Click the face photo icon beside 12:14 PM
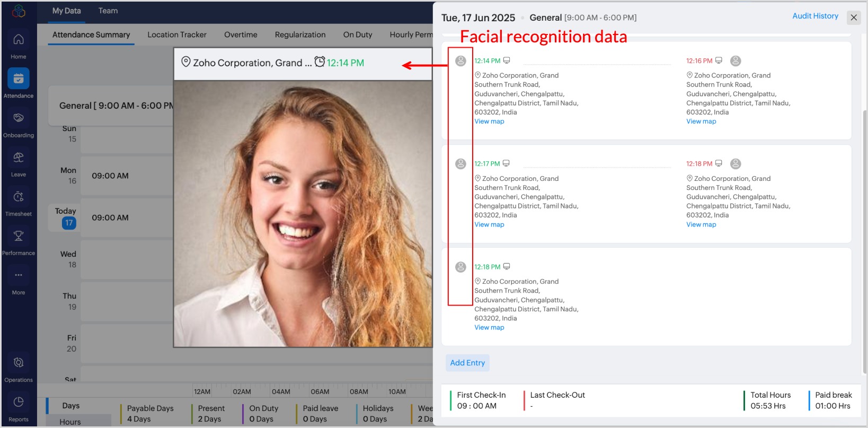Image resolution: width=868 pixels, height=428 pixels. tap(461, 61)
